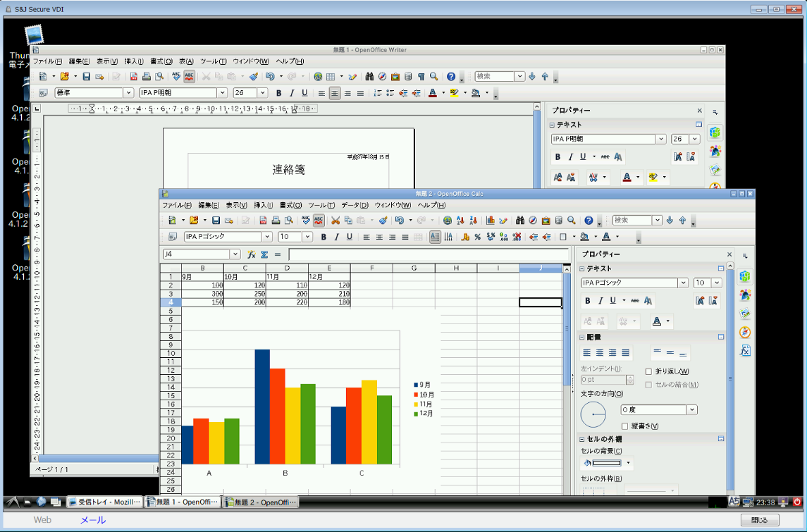Image resolution: width=807 pixels, height=532 pixels.
Task: Tick the 縦書き vertical text checkbox
Action: (624, 426)
